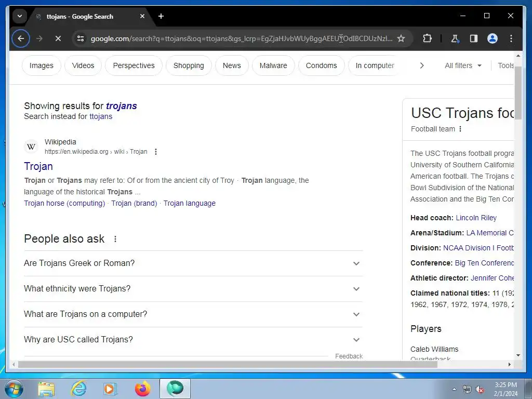View site information icon in address bar
Image resolution: width=532 pixels, height=399 pixels.
pyautogui.click(x=81, y=38)
